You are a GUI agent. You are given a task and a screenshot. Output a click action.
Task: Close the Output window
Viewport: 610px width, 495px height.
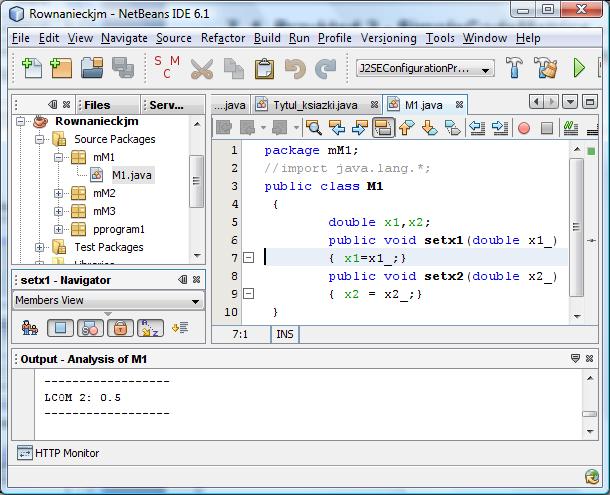pyautogui.click(x=589, y=358)
